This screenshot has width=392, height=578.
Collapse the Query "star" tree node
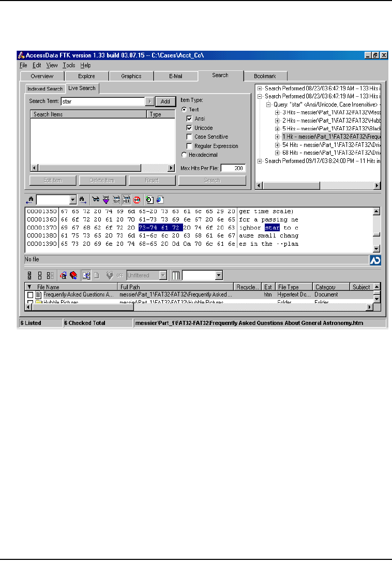click(x=268, y=105)
